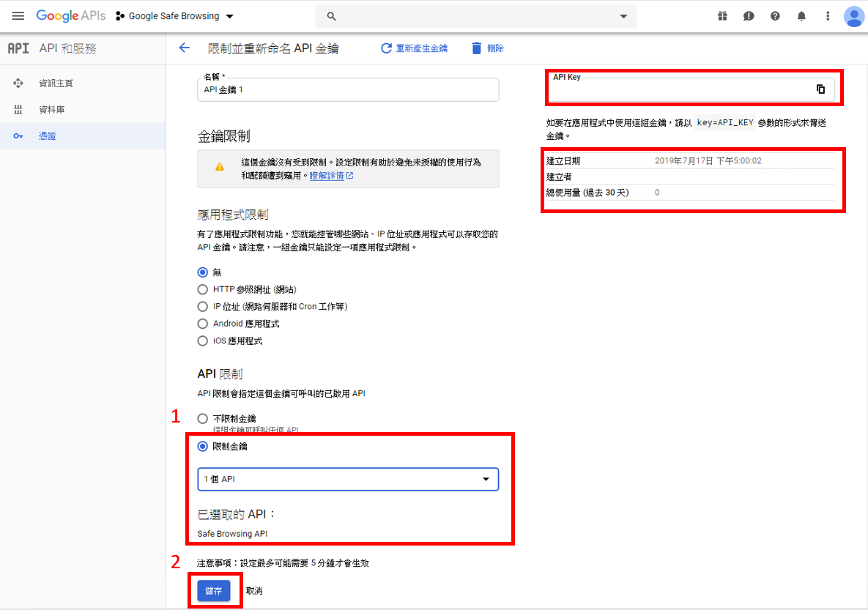Select the 限制金鑰 radio button
Screen dimensions: 868x610
(x=202, y=446)
